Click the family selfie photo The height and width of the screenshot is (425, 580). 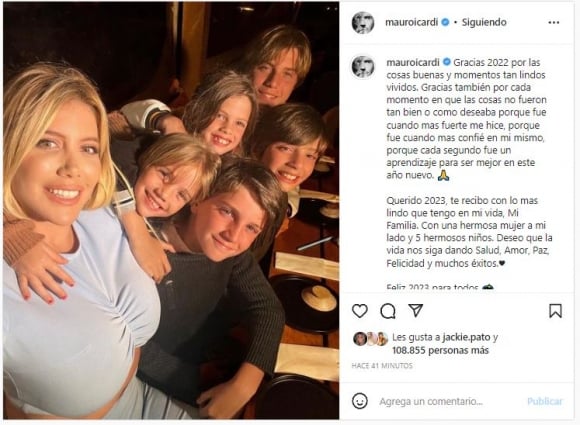pyautogui.click(x=171, y=210)
